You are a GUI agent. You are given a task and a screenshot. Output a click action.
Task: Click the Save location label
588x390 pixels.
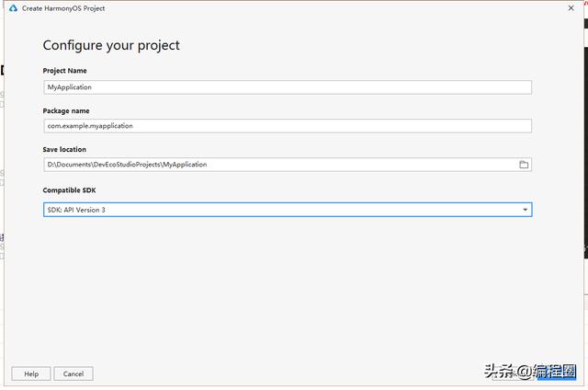tap(64, 149)
